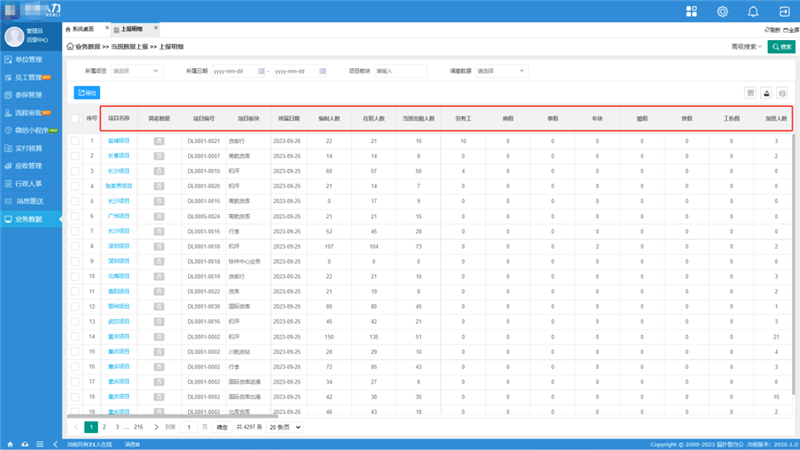Tick the checkbox for row 8
800x450 pixels.
point(75,245)
